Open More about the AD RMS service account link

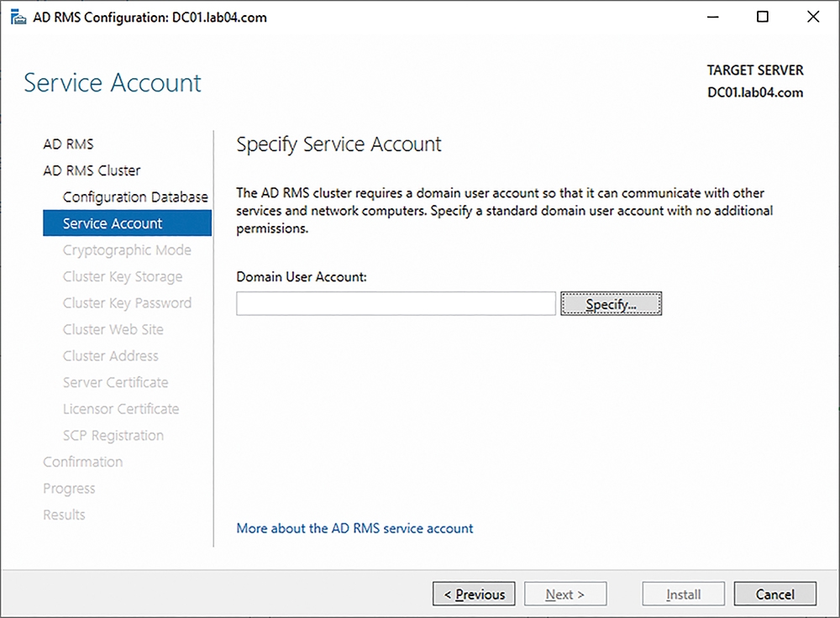354,528
